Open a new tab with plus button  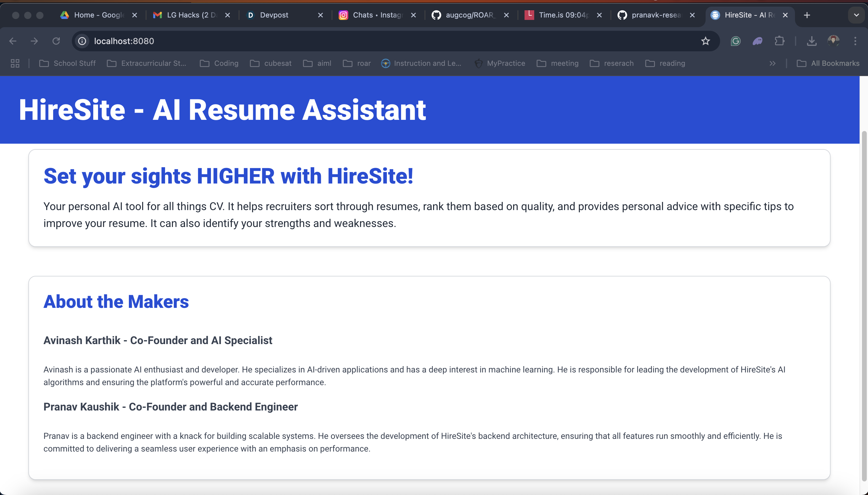(807, 15)
